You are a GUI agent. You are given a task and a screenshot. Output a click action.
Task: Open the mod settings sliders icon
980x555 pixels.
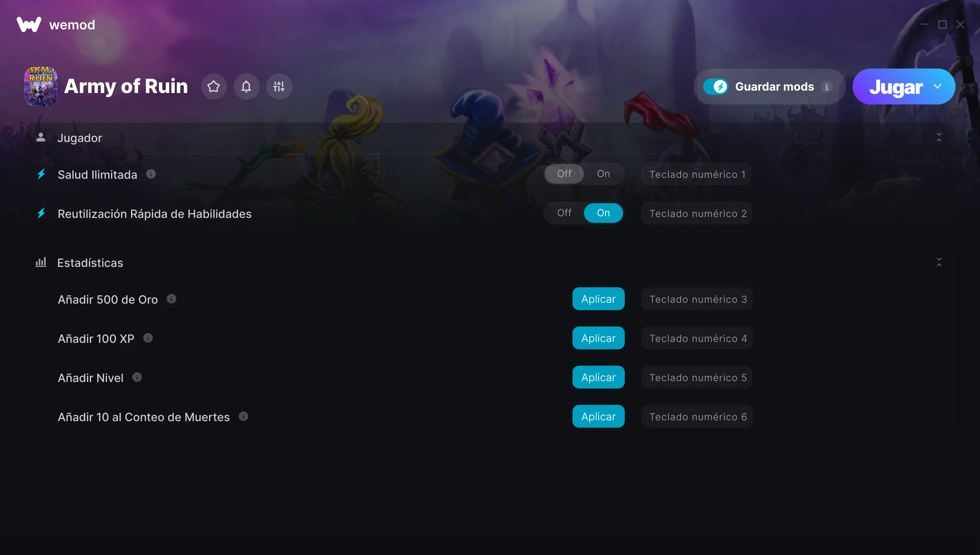point(279,87)
